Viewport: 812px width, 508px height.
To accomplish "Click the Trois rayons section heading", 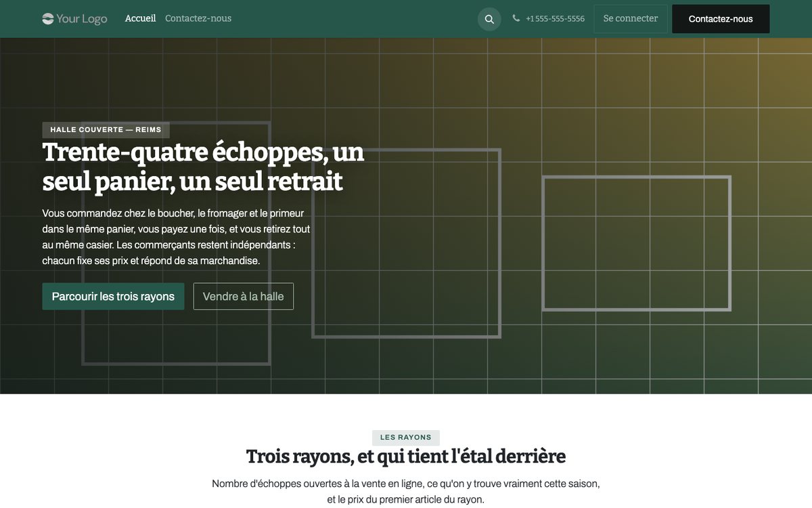I will 406,457.
